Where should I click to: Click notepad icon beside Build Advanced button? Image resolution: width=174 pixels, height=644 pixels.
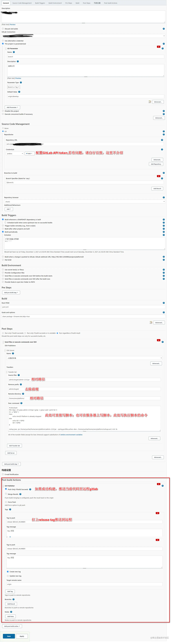click(x=151, y=322)
